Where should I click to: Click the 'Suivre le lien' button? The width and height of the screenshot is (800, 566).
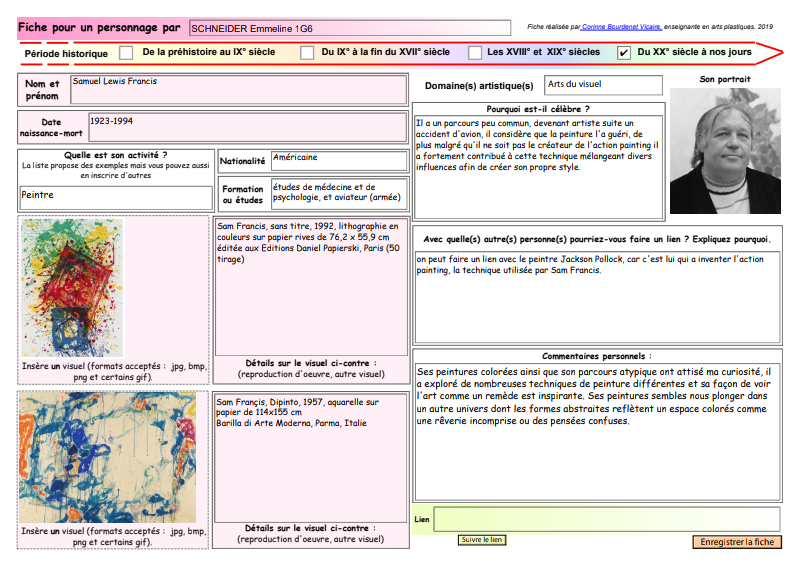pyautogui.click(x=482, y=540)
